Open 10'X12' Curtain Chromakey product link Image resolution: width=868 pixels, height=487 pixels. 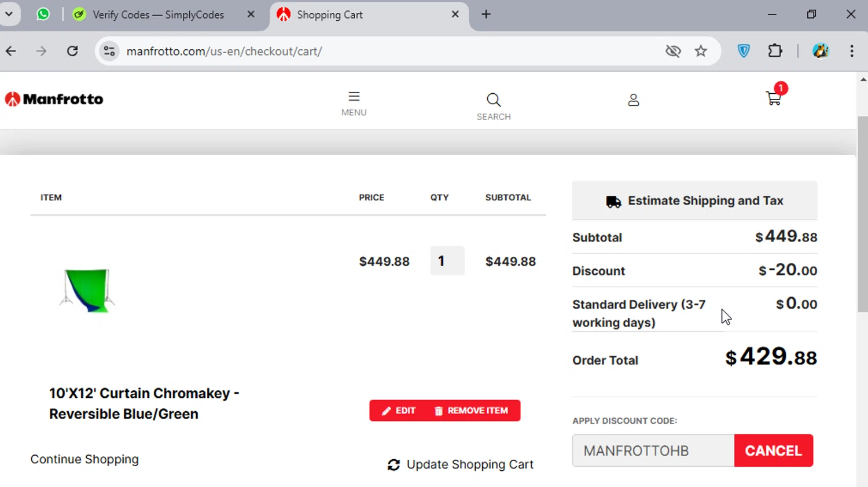[x=144, y=404]
